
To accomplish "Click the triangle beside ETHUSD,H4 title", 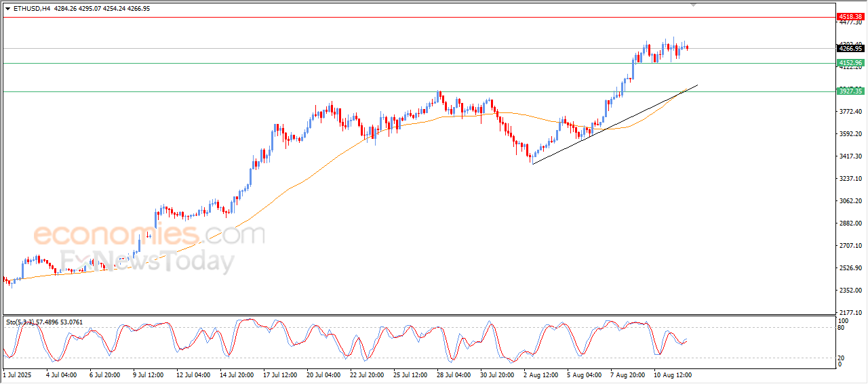I will [x=7, y=9].
